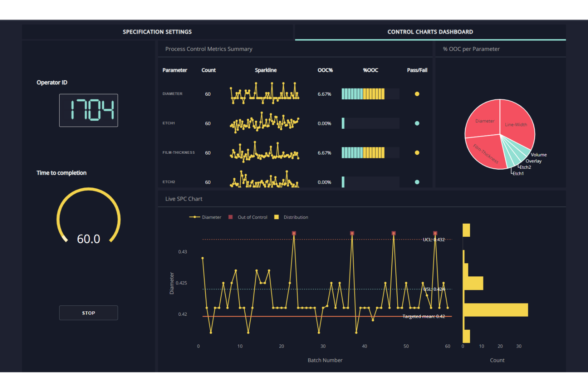Select the Line-Width slice in the pie chart
The image size is (588, 392).
tap(516, 124)
